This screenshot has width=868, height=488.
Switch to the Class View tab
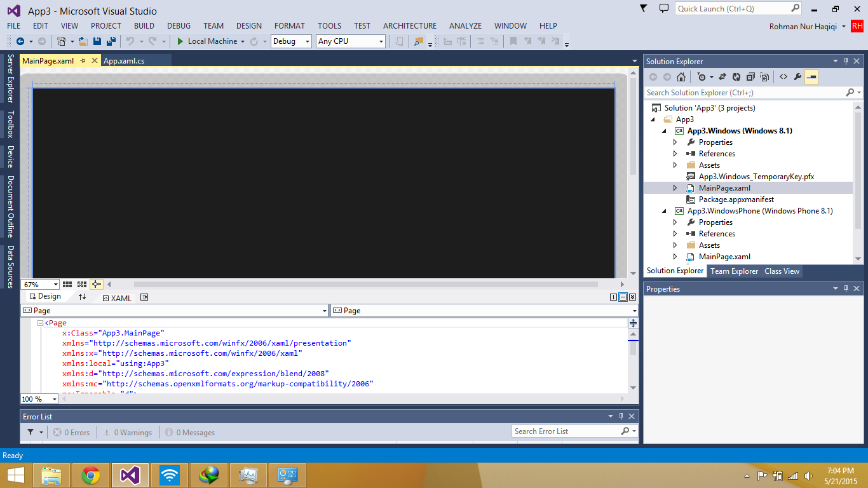(782, 271)
